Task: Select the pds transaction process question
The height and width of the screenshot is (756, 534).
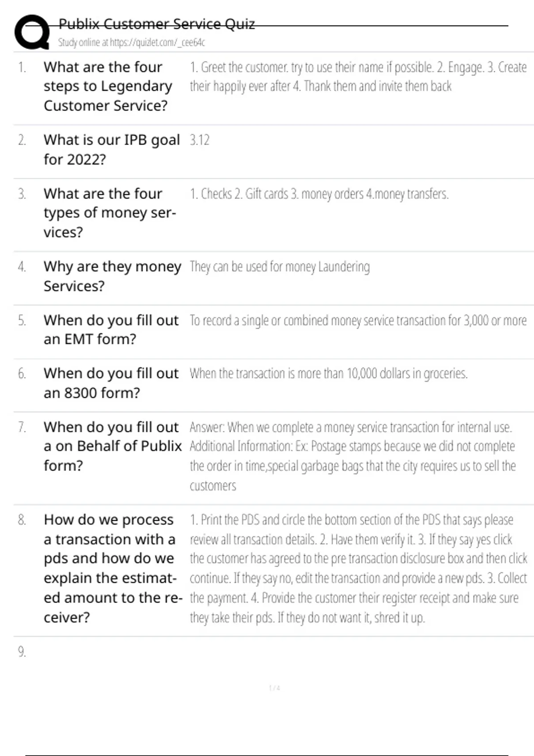Action: point(113,568)
